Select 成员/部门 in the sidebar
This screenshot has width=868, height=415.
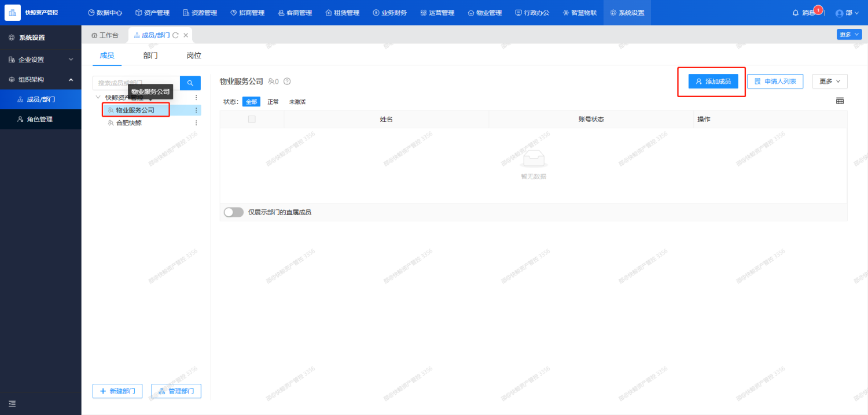pos(41,99)
